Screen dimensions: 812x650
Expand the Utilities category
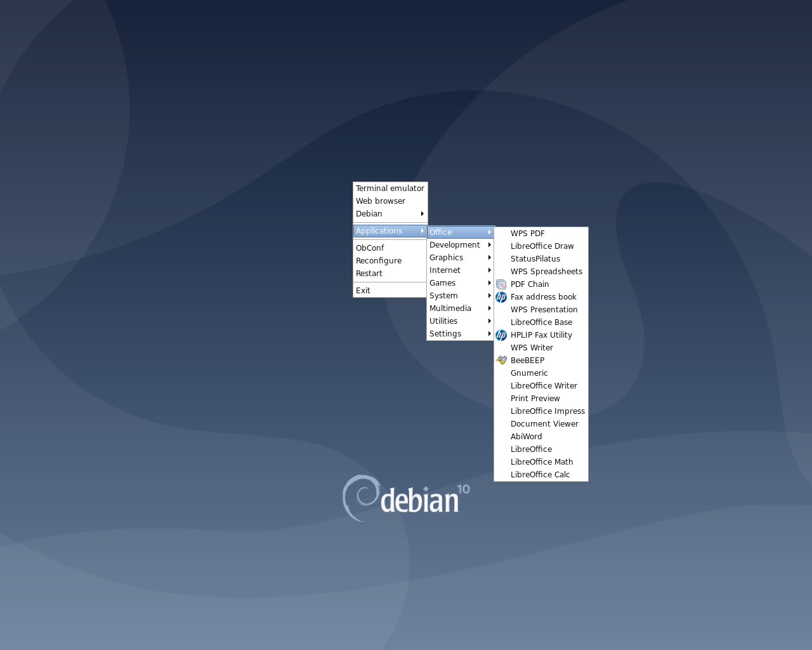coord(461,321)
